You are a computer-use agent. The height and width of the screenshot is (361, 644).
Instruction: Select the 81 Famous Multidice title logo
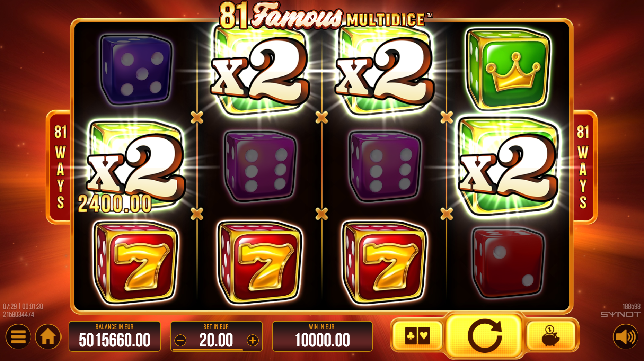(326, 15)
